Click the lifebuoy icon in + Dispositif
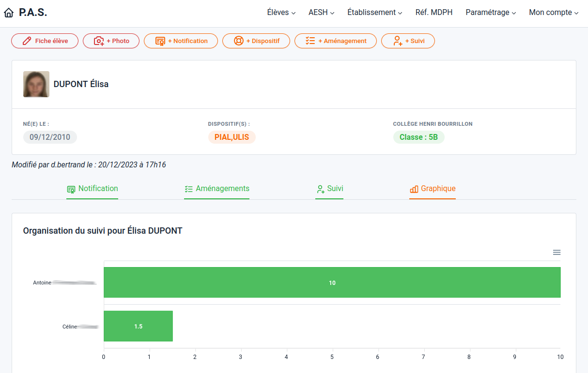This screenshot has height=373, width=588. (238, 41)
